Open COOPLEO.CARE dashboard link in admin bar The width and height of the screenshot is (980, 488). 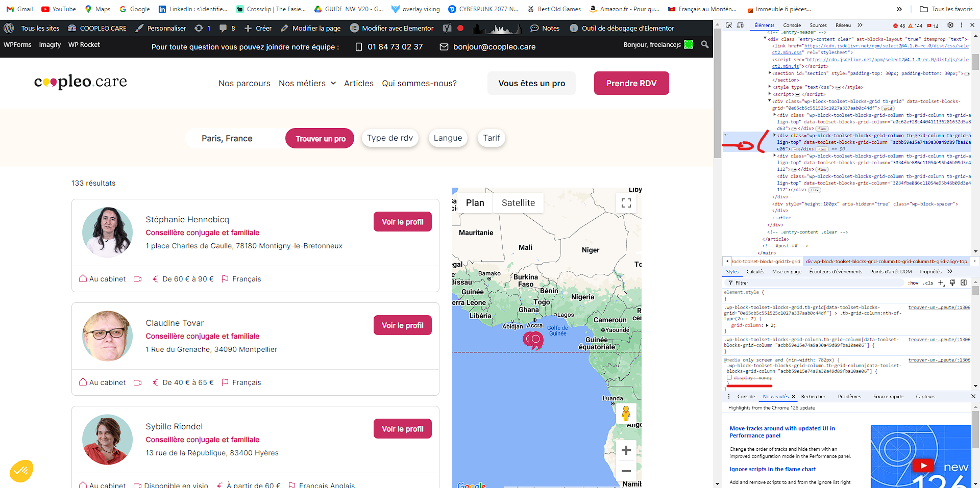click(97, 28)
